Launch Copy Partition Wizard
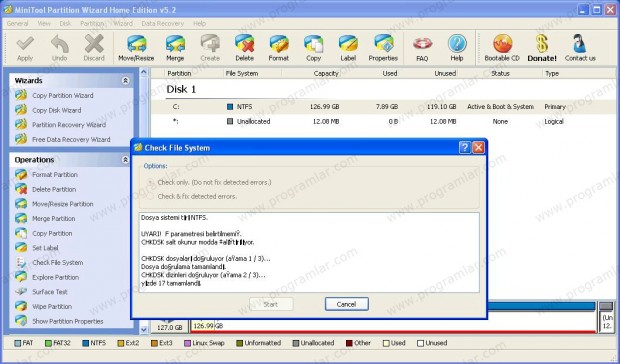Image resolution: width=620 pixels, height=364 pixels. click(x=62, y=96)
